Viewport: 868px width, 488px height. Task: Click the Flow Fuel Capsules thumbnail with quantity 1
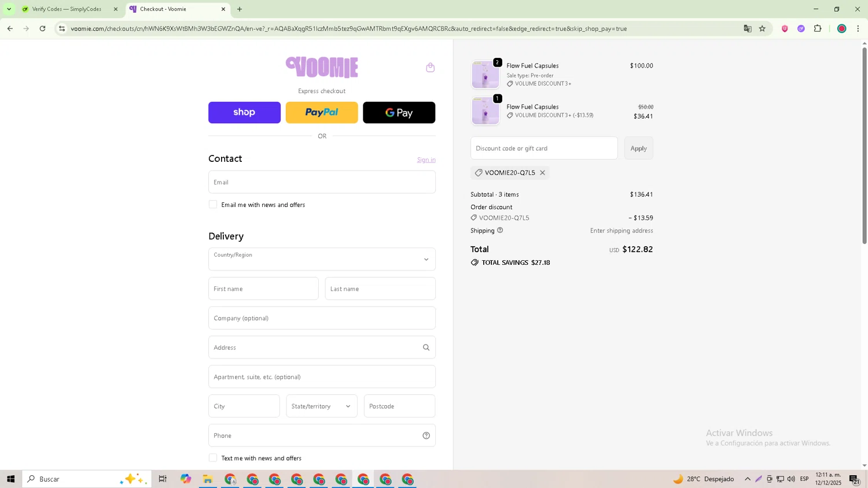tap(486, 110)
